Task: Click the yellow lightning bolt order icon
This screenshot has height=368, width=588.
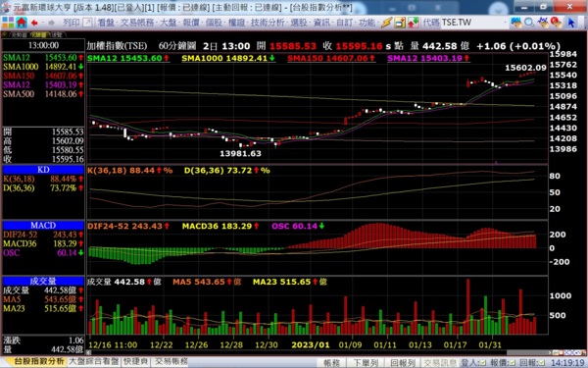Action: tap(387, 23)
